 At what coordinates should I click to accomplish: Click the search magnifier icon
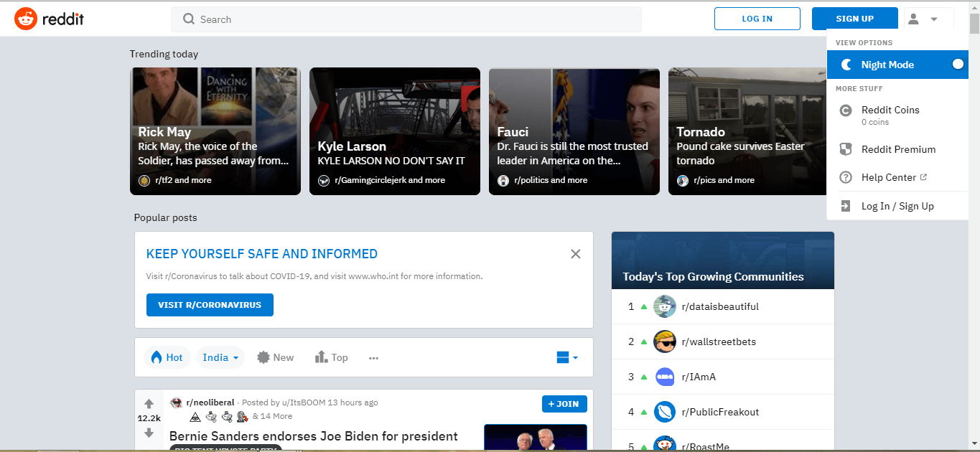(189, 19)
